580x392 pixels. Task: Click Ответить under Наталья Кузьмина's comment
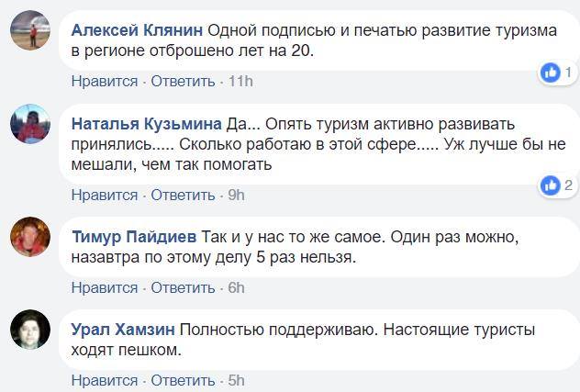tap(182, 195)
